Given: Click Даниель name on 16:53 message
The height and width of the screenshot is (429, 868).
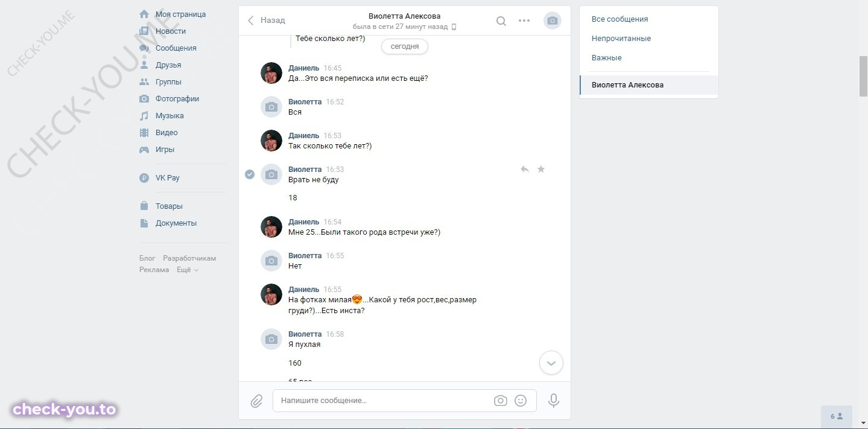Looking at the screenshot, I should [x=304, y=136].
